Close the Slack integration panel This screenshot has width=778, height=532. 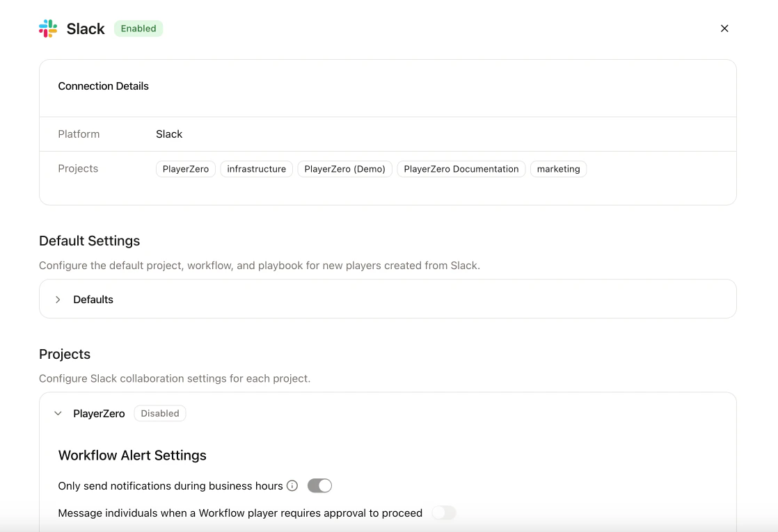(724, 29)
